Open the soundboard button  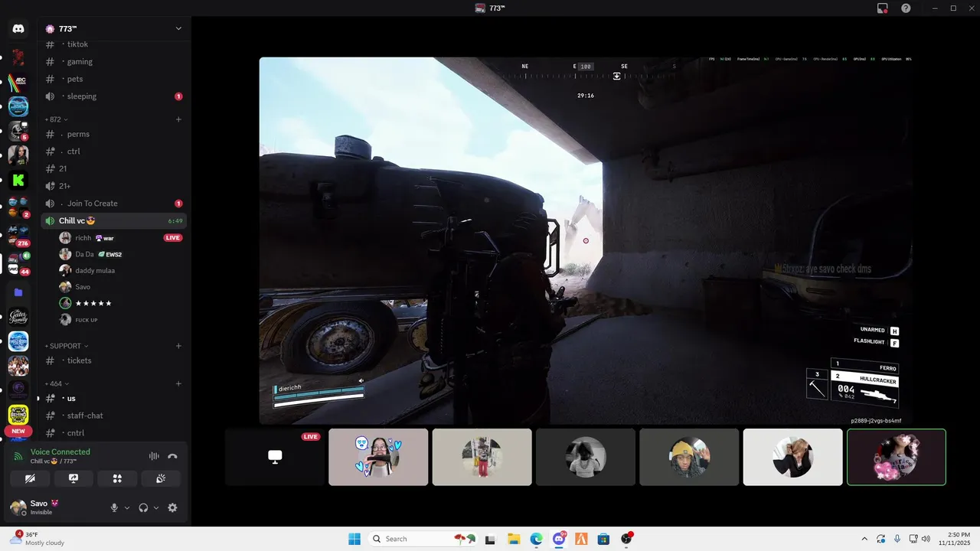tap(161, 478)
